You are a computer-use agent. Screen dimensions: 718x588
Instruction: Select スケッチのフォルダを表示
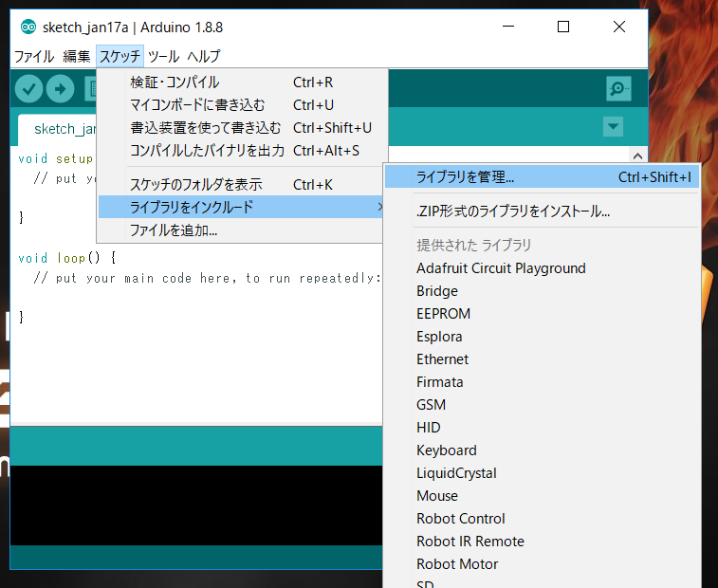pos(242,185)
